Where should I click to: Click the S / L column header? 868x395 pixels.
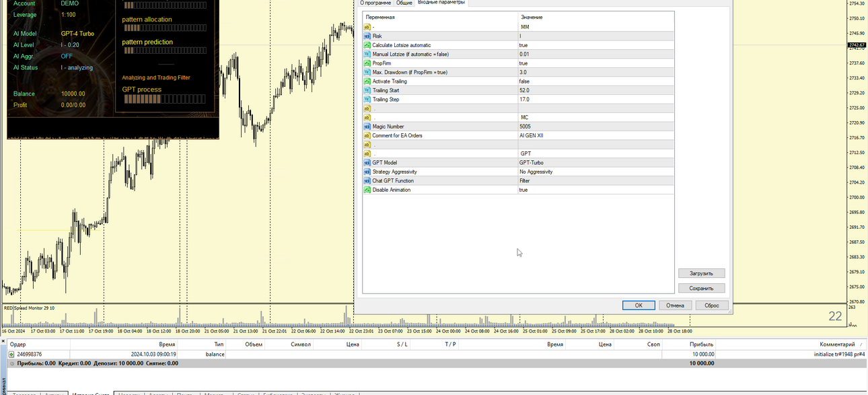(x=386, y=344)
